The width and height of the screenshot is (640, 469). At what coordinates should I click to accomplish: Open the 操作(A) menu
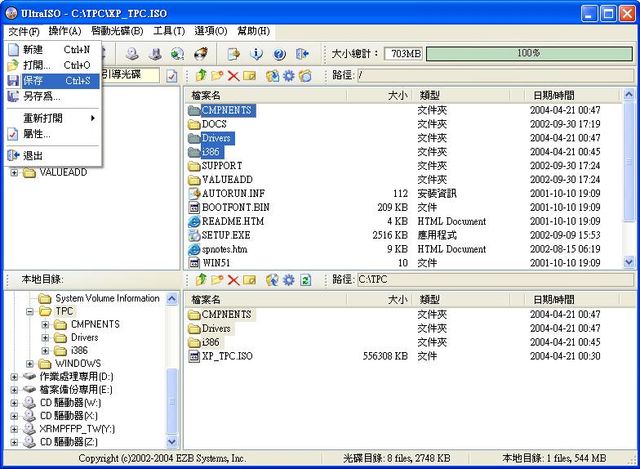click(65, 31)
